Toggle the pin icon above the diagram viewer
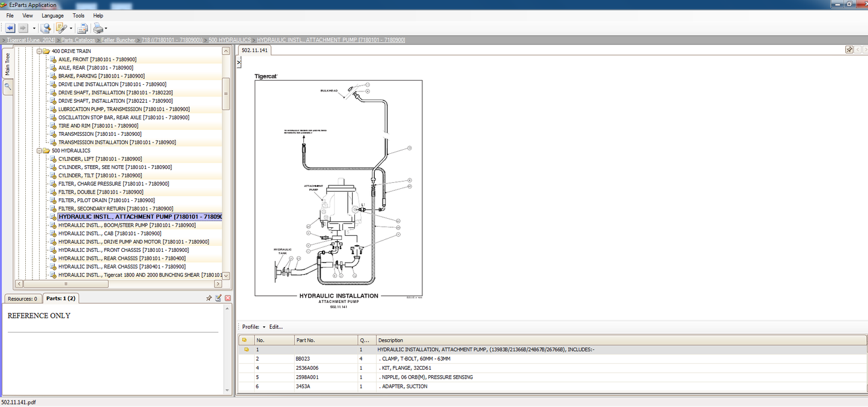868x407 pixels. (x=849, y=49)
